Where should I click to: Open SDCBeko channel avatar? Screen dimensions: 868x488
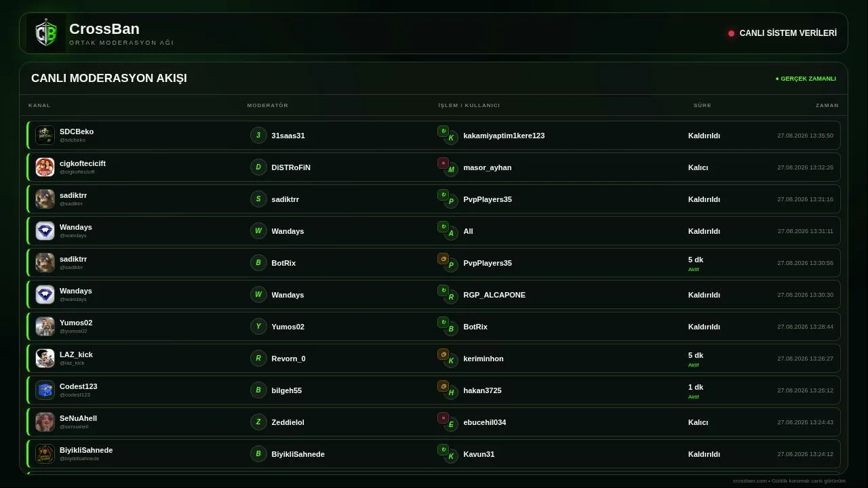(45, 135)
